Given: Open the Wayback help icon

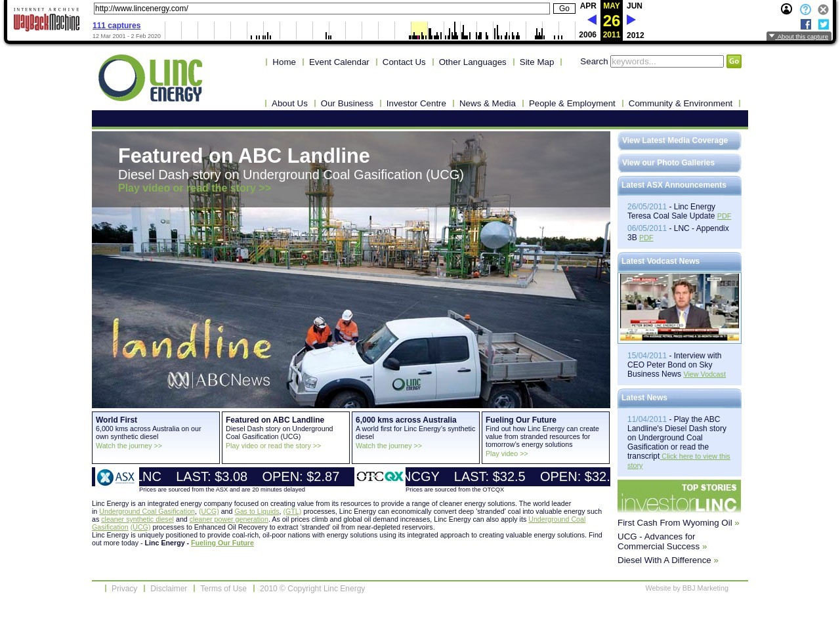Looking at the screenshot, I should [x=805, y=9].
